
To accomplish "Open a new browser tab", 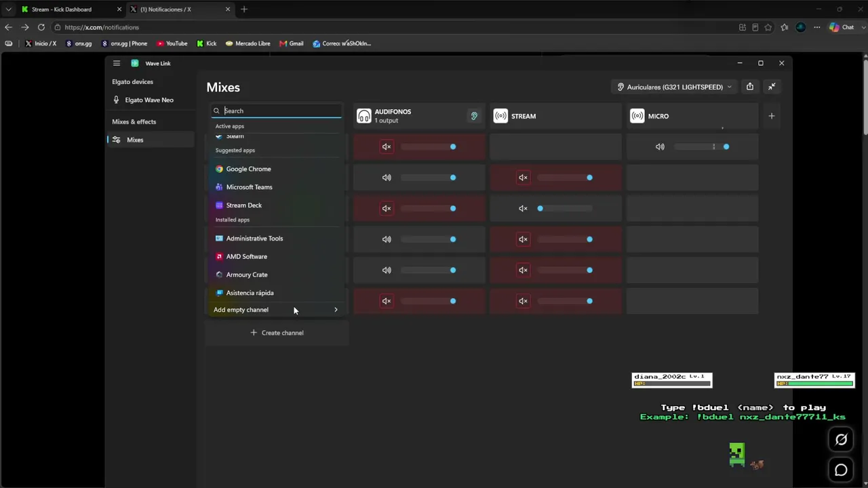I will [244, 9].
